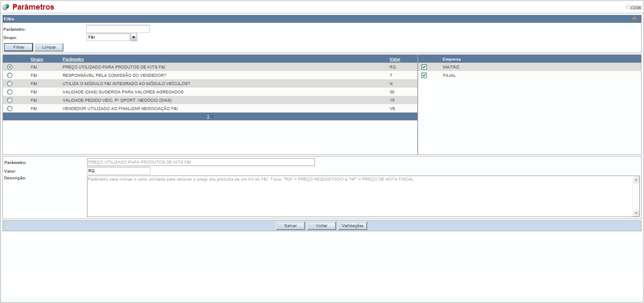Click the text 'VENDEDOR UTILIZADO AO FINALIZAR NEGOCIAÇÃO F&I'
Viewport: 644px width, 303px height.
120,108
